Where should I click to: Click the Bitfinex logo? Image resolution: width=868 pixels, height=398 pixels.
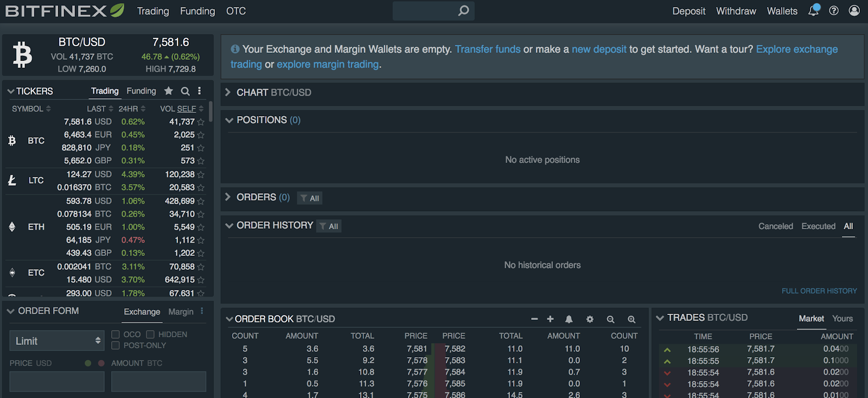coord(65,11)
